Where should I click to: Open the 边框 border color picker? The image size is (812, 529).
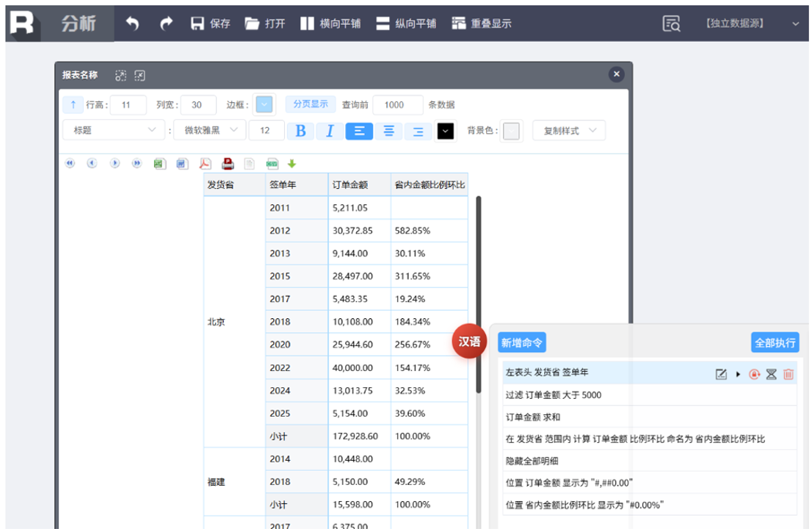tap(264, 104)
